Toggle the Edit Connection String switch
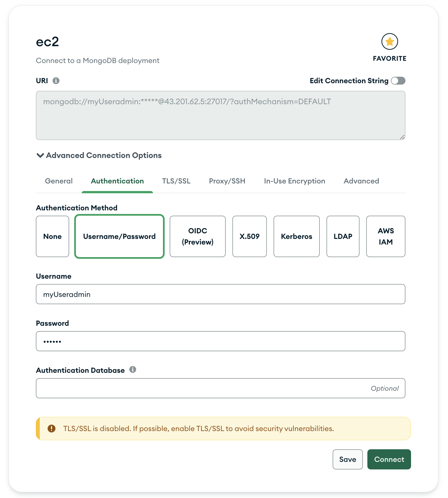The width and height of the screenshot is (448, 498). [398, 81]
